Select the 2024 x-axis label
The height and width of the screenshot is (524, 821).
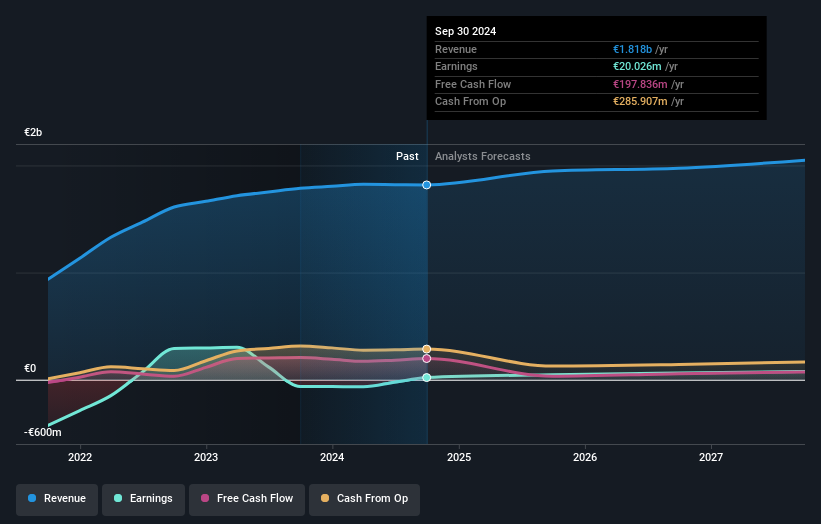click(332, 458)
